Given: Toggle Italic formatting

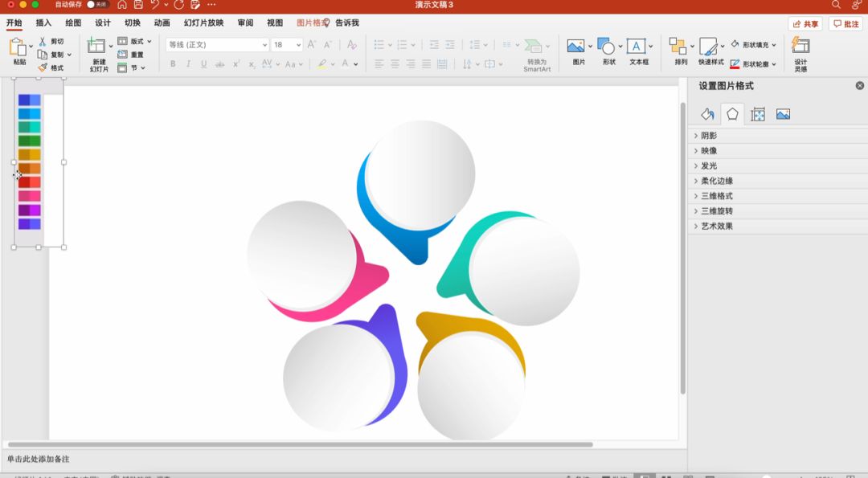Looking at the screenshot, I should (188, 64).
